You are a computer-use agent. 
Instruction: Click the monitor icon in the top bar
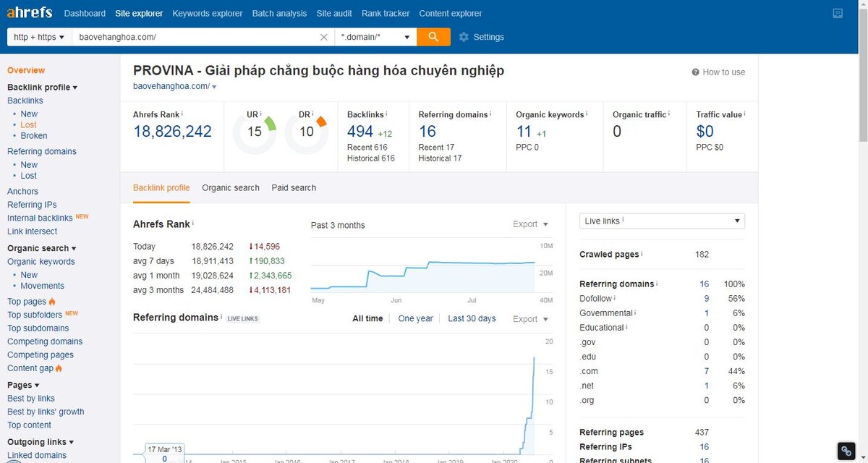coord(838,13)
